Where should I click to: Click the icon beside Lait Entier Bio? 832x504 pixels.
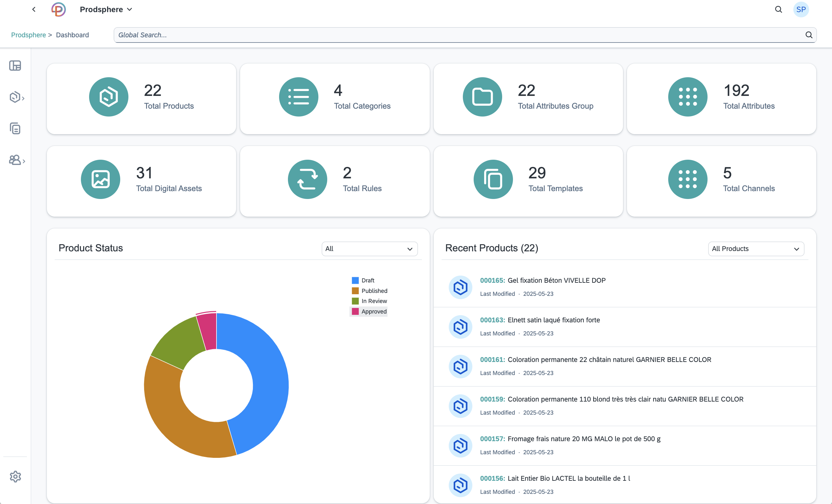460,485
